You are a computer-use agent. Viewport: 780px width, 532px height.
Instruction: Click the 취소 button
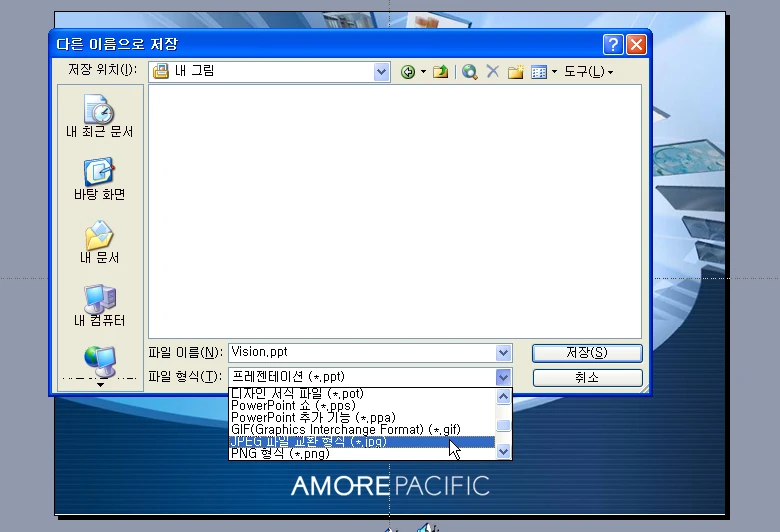click(x=587, y=377)
